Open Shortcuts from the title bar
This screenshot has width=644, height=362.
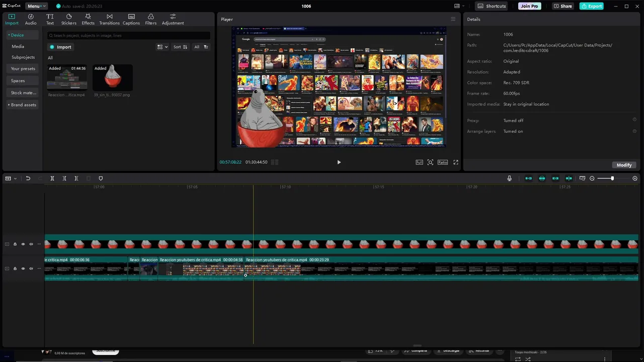pyautogui.click(x=492, y=6)
